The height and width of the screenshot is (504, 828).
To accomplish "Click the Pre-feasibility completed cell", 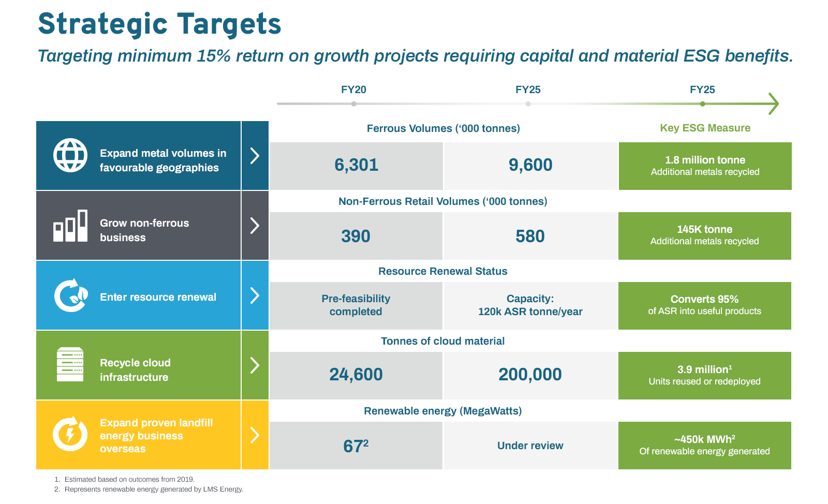I will coord(356,306).
